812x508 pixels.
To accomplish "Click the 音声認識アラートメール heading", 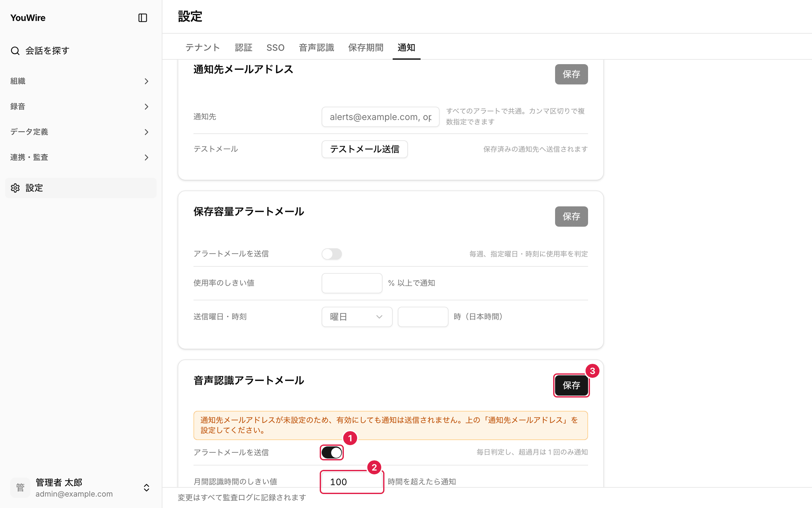I will click(249, 381).
